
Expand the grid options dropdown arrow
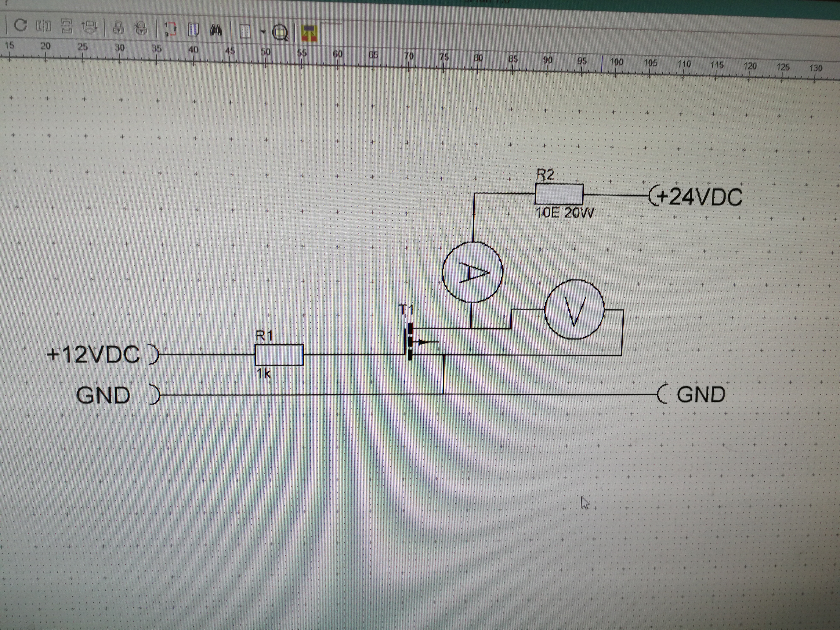click(x=263, y=32)
